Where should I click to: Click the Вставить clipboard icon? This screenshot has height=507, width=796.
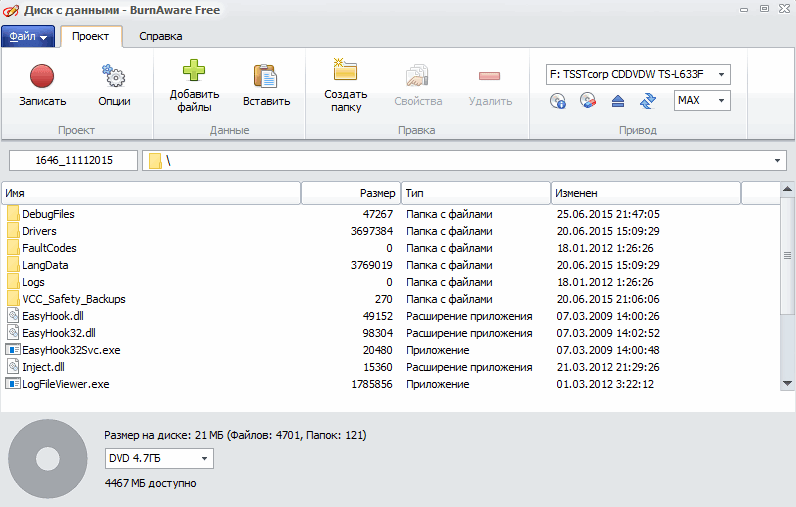tap(266, 76)
